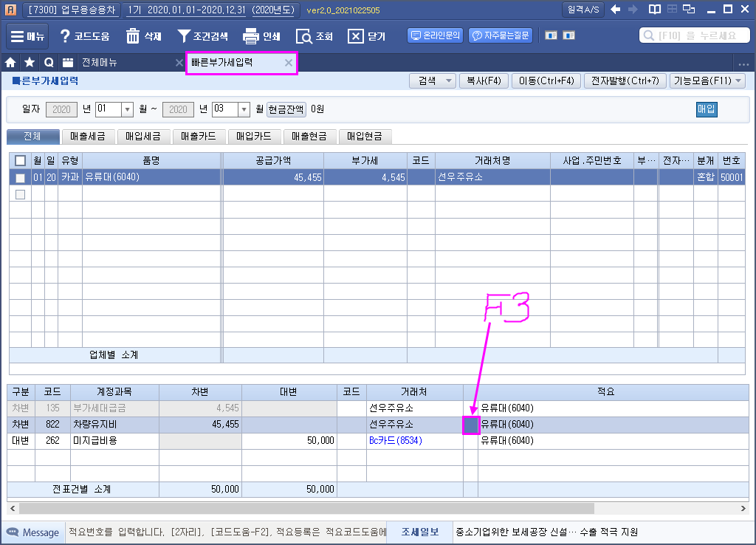The image size is (756, 545).
Task: Check the empty second row checkbox
Action: [x=20, y=194]
